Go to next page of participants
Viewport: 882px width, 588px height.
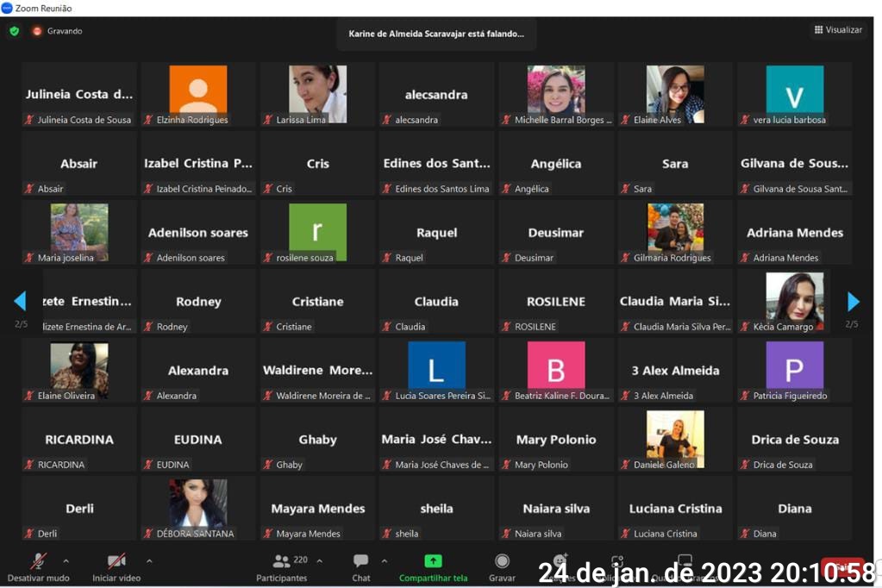click(853, 302)
